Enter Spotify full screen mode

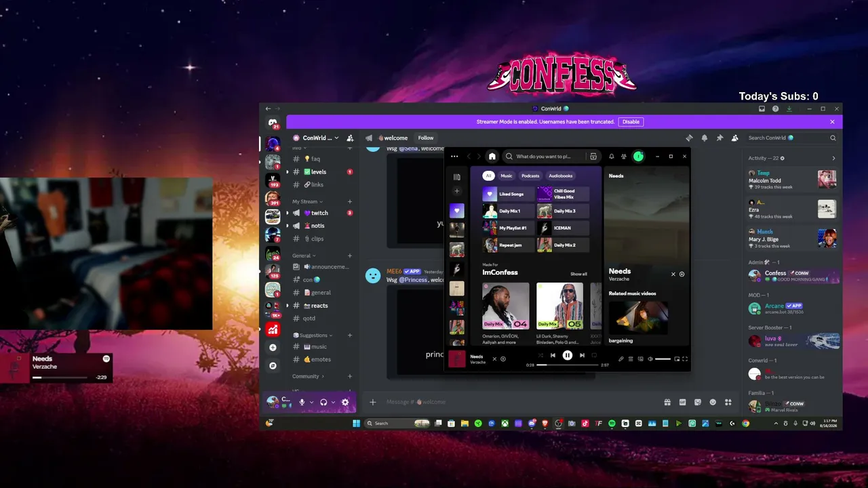tap(685, 359)
